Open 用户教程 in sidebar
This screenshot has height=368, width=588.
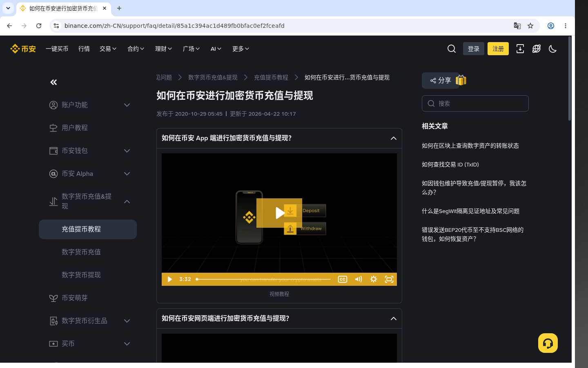pyautogui.click(x=88, y=128)
